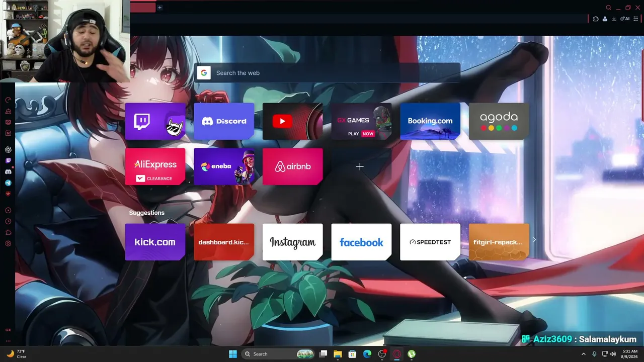
Task: Open GX Control from the sidebar
Action: 8,100
